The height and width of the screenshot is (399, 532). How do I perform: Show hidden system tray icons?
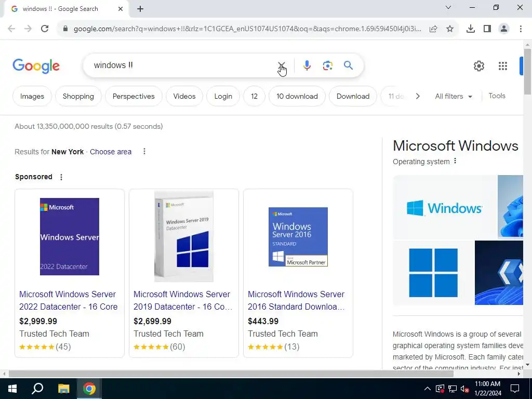(x=428, y=389)
